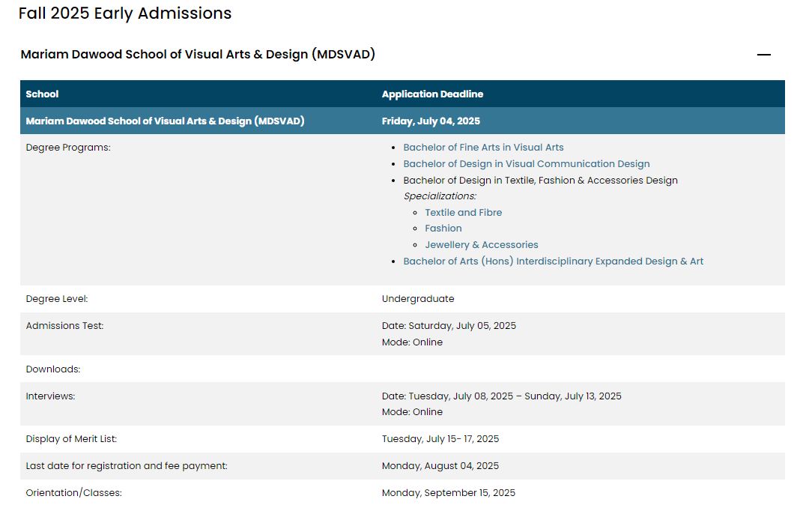Click the 'School' column header
812x520 pixels.
tap(42, 94)
